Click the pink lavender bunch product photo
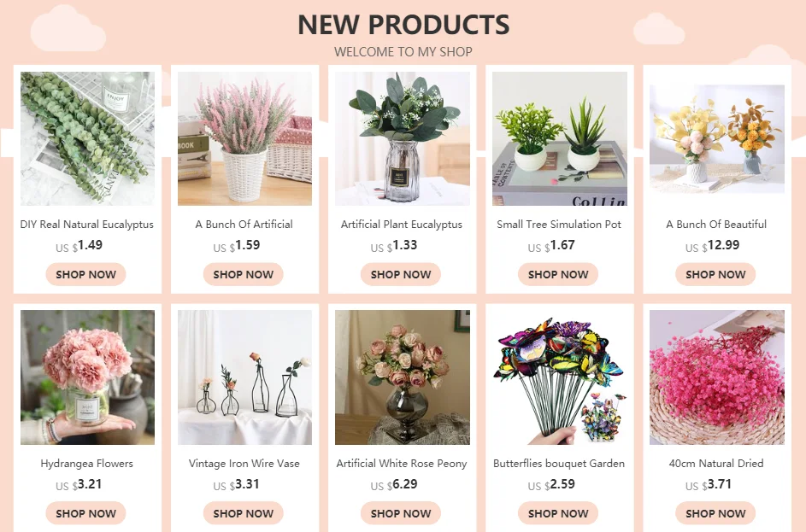The width and height of the screenshot is (806, 532). (244, 138)
